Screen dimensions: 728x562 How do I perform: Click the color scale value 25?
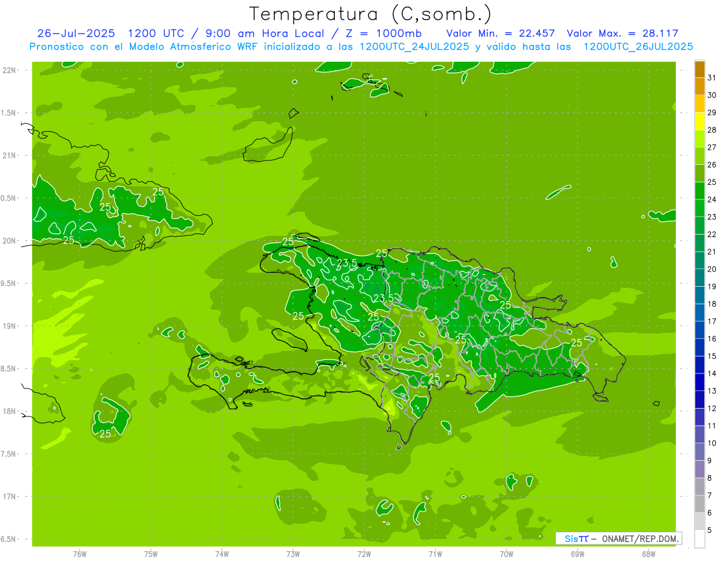pyautogui.click(x=712, y=182)
